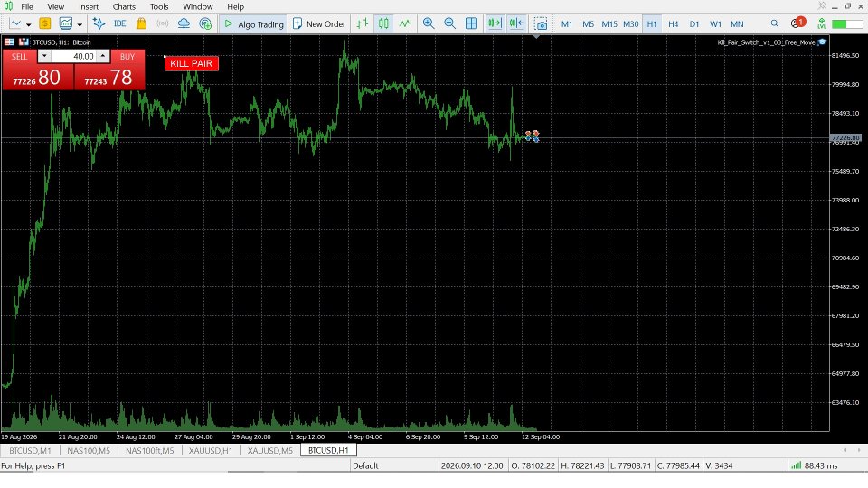This screenshot has width=868, height=488.
Task: Click the trade marker icons on the chart
Action: (x=532, y=136)
